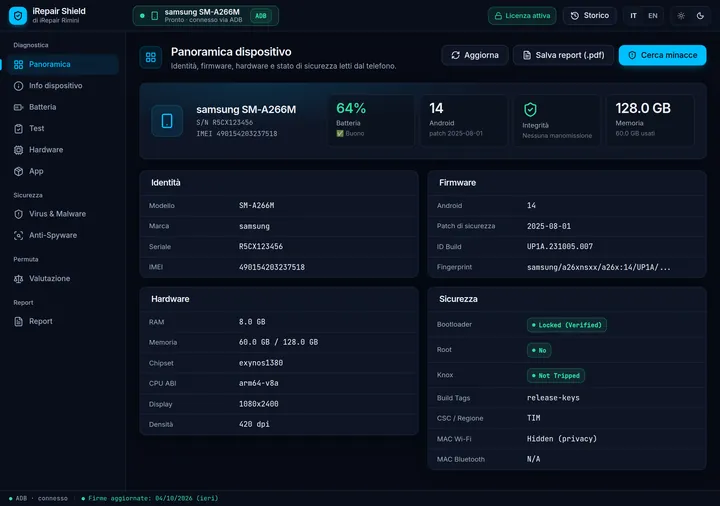Viewport: 720px width, 506px height.
Task: Click the Locked (Verified) bootloader badge
Action: click(567, 325)
